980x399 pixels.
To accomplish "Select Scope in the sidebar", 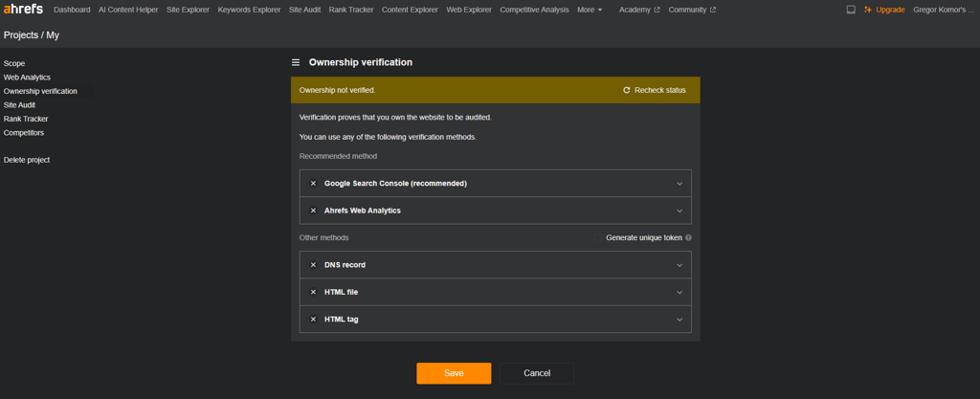I will pyautogui.click(x=14, y=64).
